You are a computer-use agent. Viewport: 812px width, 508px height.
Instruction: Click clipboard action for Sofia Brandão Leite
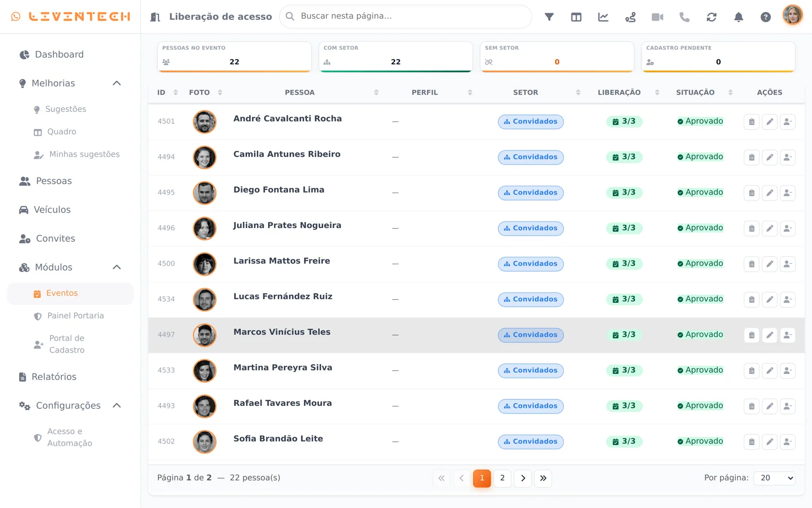click(x=752, y=442)
